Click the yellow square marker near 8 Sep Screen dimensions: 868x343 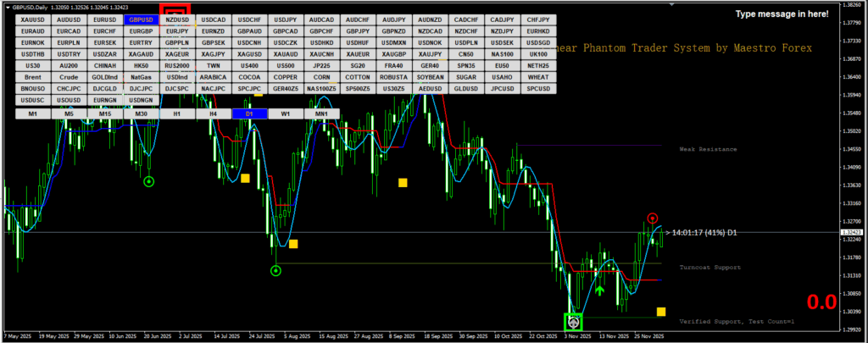[x=403, y=182]
